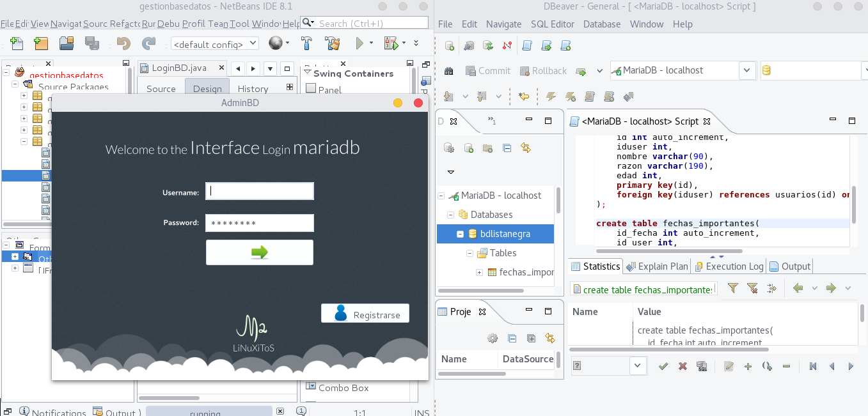Select the Combo Box palette item
Screen dimensions: 868x416
click(x=336, y=387)
